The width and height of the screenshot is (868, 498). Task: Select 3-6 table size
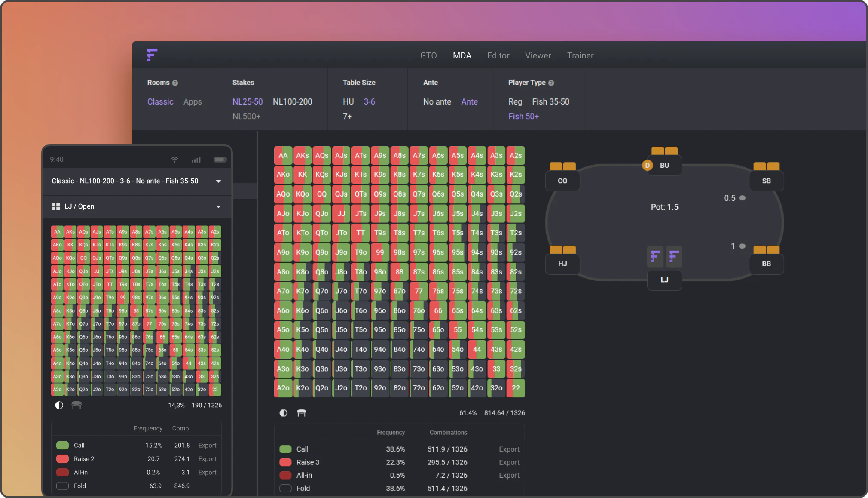(x=370, y=102)
